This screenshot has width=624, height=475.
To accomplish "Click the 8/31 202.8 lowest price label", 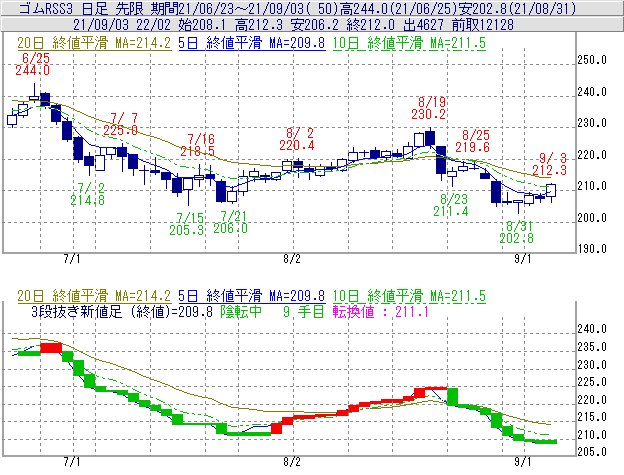I will pos(517,232).
